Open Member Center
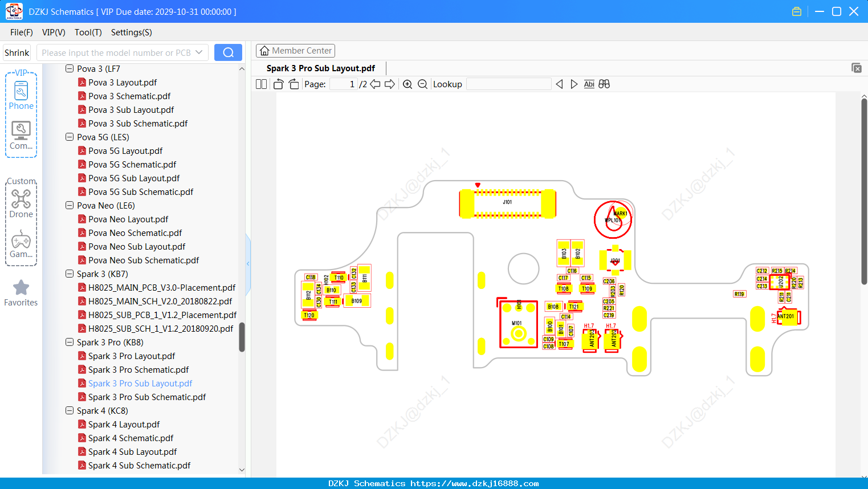This screenshot has height=489, width=868. pos(295,51)
